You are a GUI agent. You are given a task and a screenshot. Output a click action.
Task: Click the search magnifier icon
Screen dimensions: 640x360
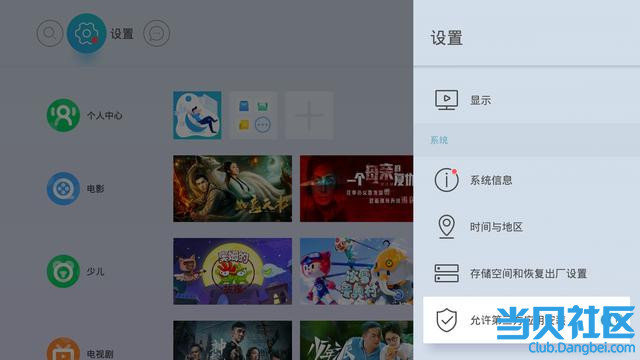(x=50, y=33)
